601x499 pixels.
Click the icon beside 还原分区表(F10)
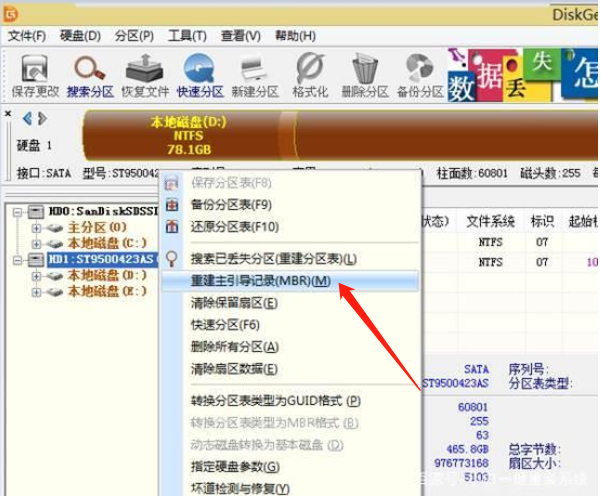point(172,227)
